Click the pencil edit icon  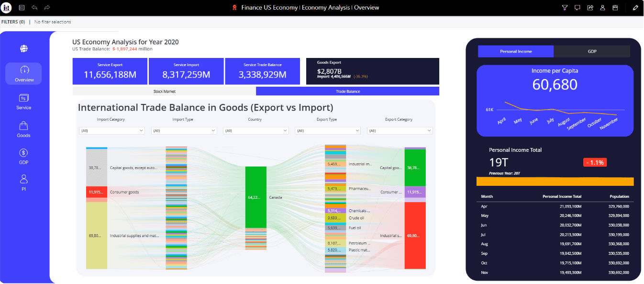[x=635, y=8]
